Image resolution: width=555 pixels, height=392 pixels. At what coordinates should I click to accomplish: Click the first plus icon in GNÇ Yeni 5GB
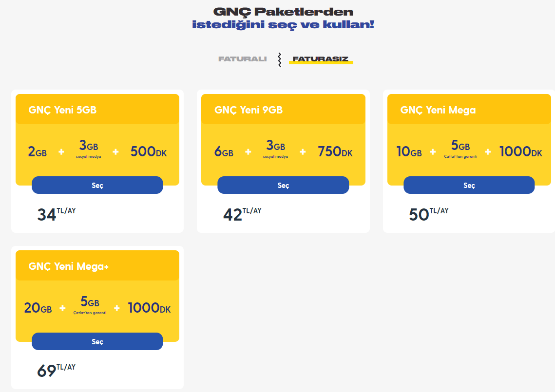click(61, 152)
